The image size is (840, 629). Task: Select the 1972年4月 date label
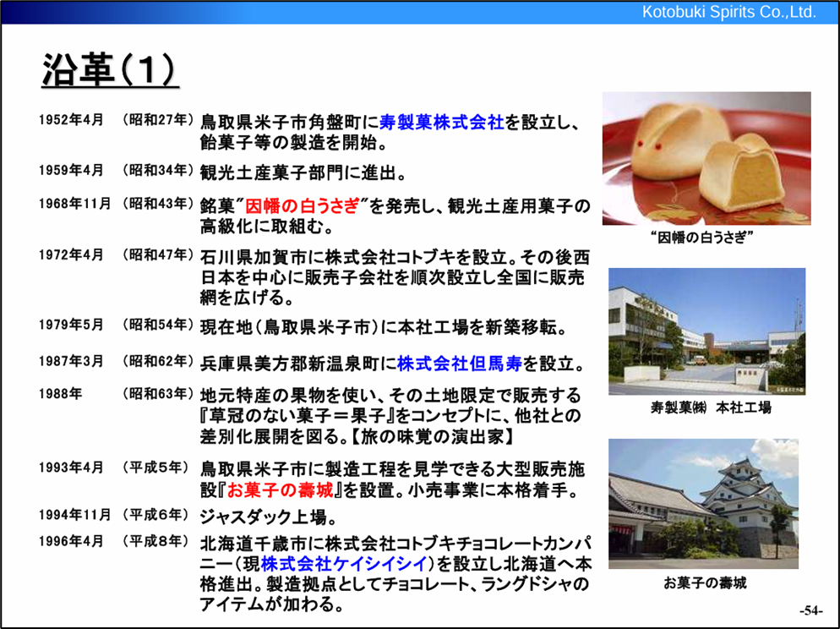(x=71, y=254)
